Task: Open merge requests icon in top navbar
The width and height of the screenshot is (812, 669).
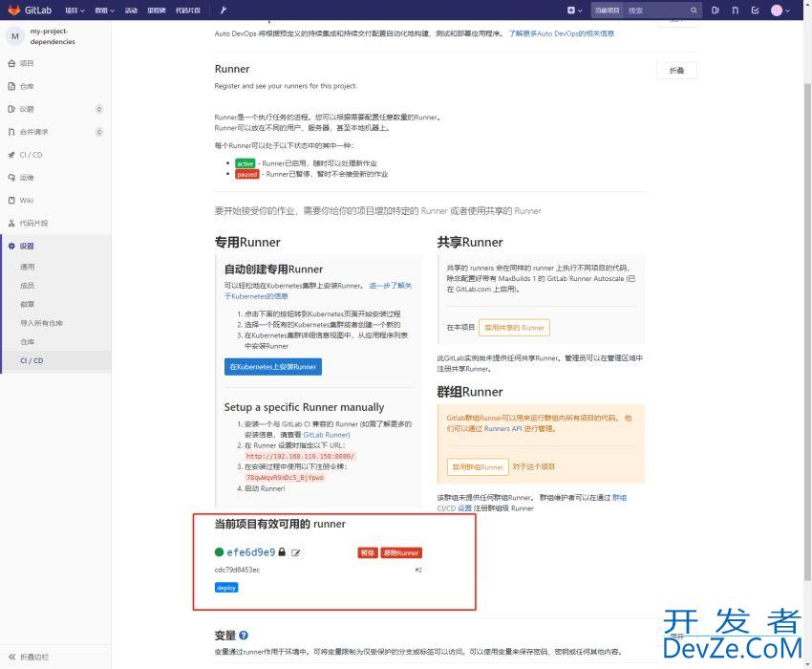Action: pyautogui.click(x=735, y=10)
